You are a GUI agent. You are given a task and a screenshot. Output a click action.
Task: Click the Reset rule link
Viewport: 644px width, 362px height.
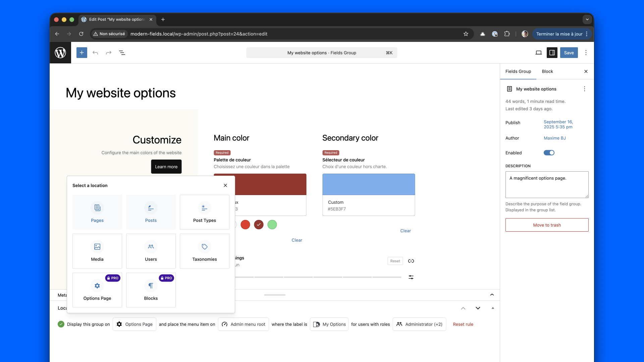(x=463, y=324)
